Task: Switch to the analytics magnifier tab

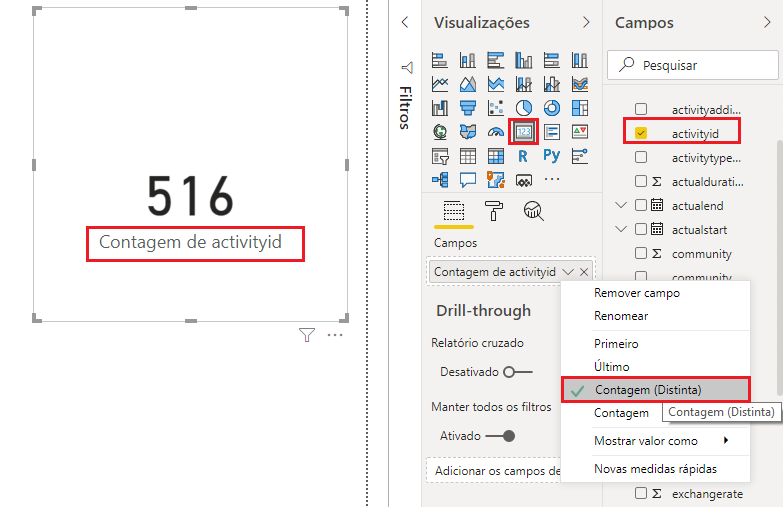Action: click(533, 211)
